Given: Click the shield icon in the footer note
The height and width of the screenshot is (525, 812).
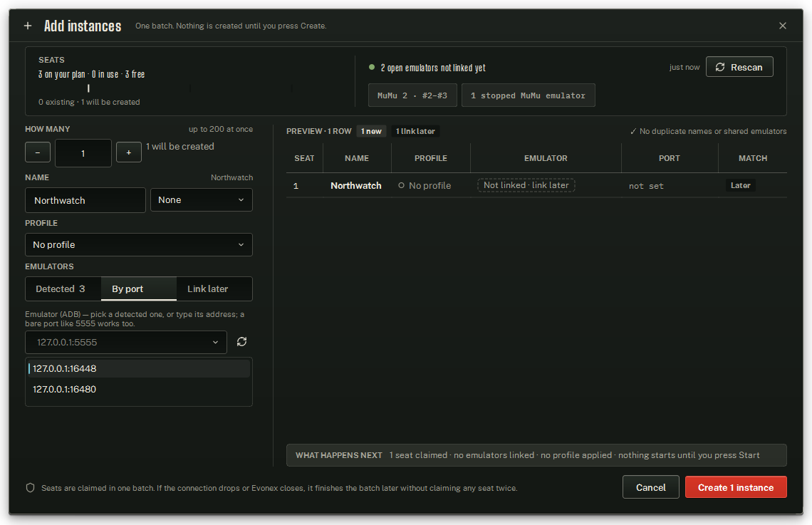Looking at the screenshot, I should pos(30,488).
